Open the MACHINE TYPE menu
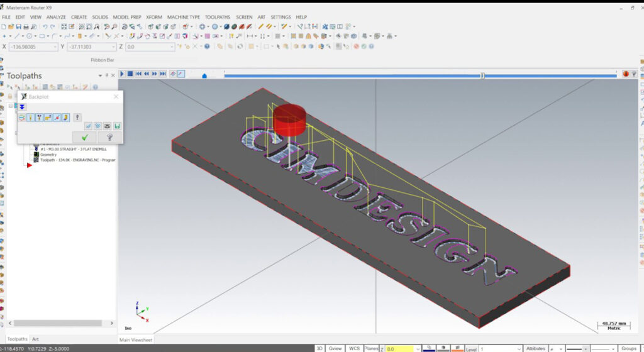 [x=183, y=17]
